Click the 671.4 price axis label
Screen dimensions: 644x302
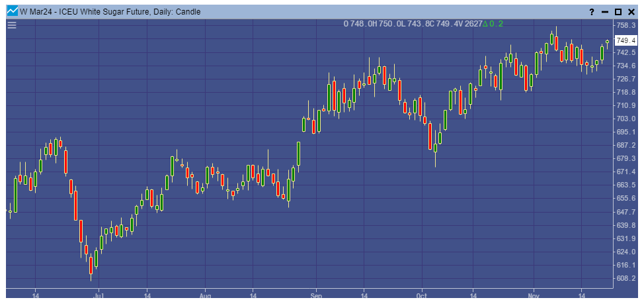pos(625,171)
